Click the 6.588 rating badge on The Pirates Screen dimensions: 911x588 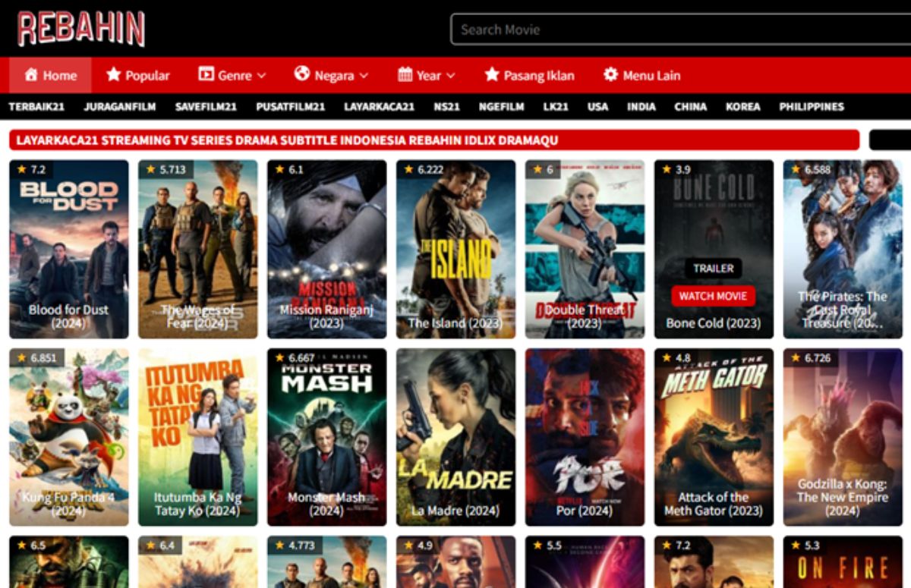(812, 169)
